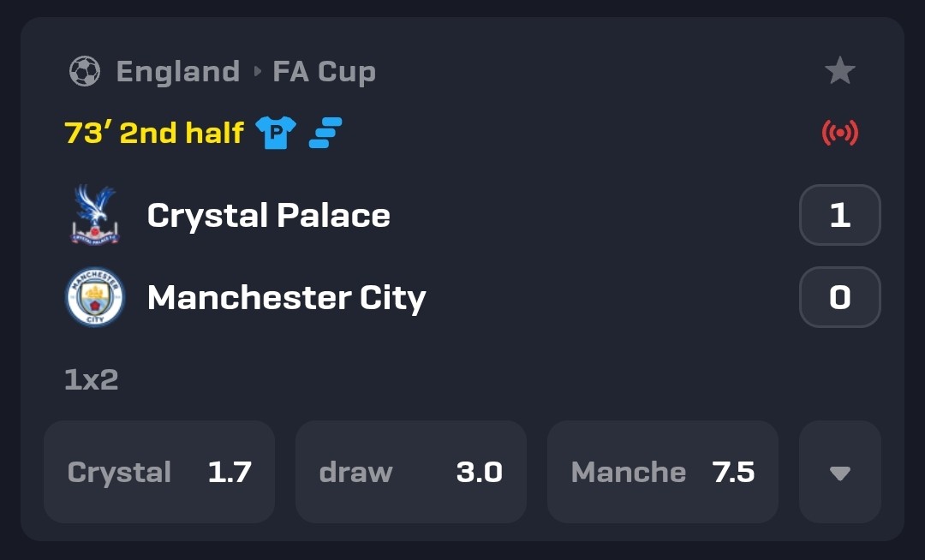This screenshot has width=925, height=560.
Task: Click the Manchester City club badge
Action: click(x=95, y=297)
